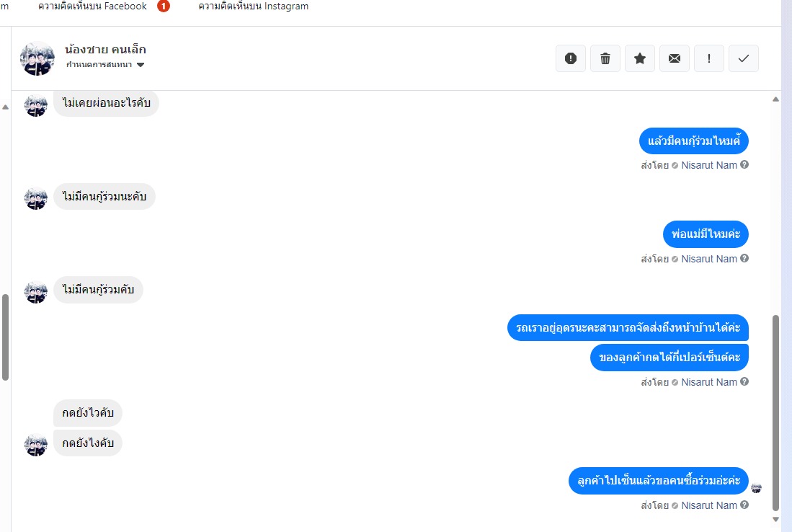Click the small seen-avatar beside last message
The height and width of the screenshot is (532, 792).
(756, 488)
